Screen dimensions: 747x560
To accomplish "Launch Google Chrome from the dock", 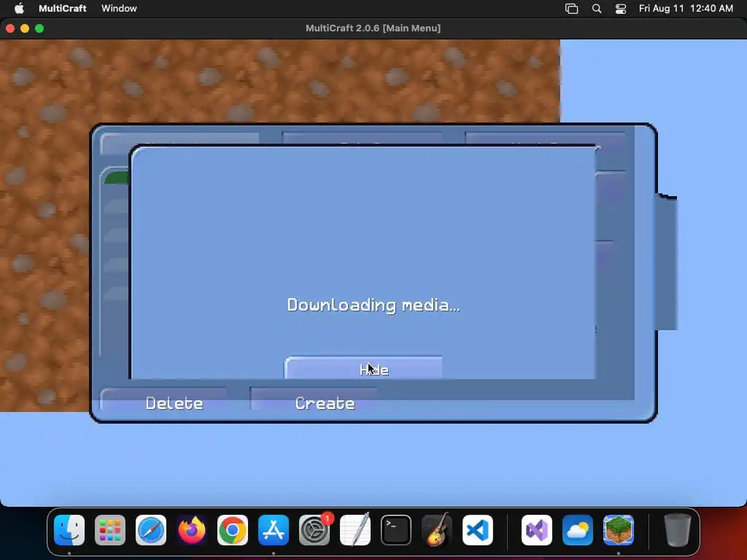I will [x=233, y=530].
